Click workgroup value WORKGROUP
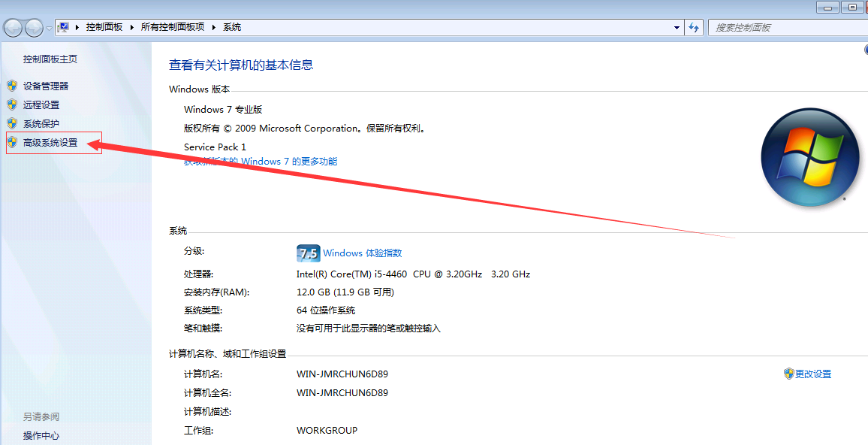868x445 pixels. [x=327, y=431]
